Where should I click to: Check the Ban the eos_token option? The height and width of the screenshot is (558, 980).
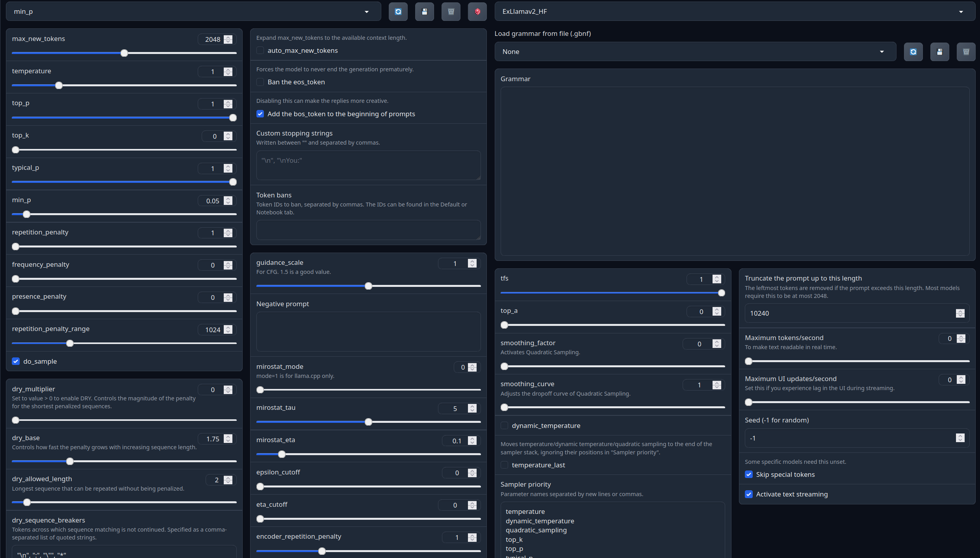click(260, 82)
